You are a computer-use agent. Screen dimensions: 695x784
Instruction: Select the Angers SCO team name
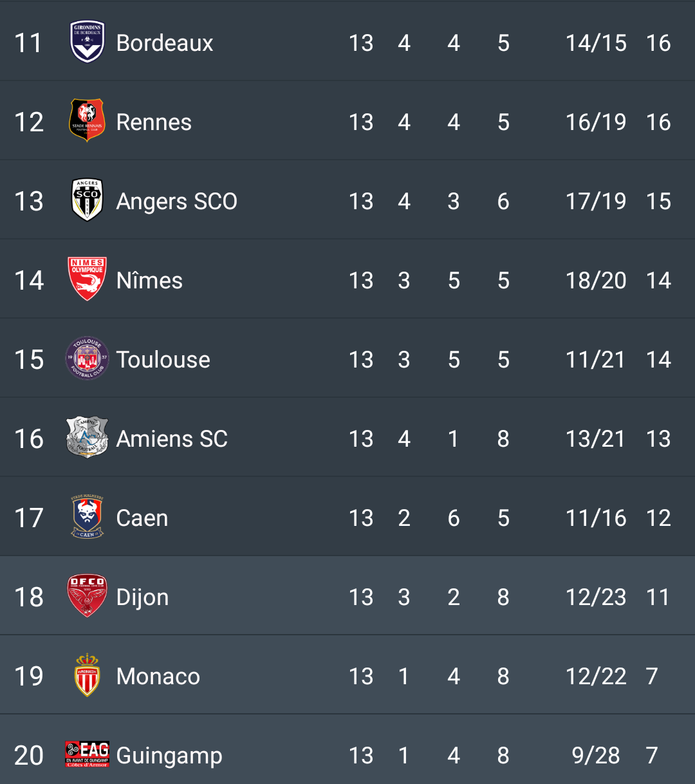pos(177,201)
